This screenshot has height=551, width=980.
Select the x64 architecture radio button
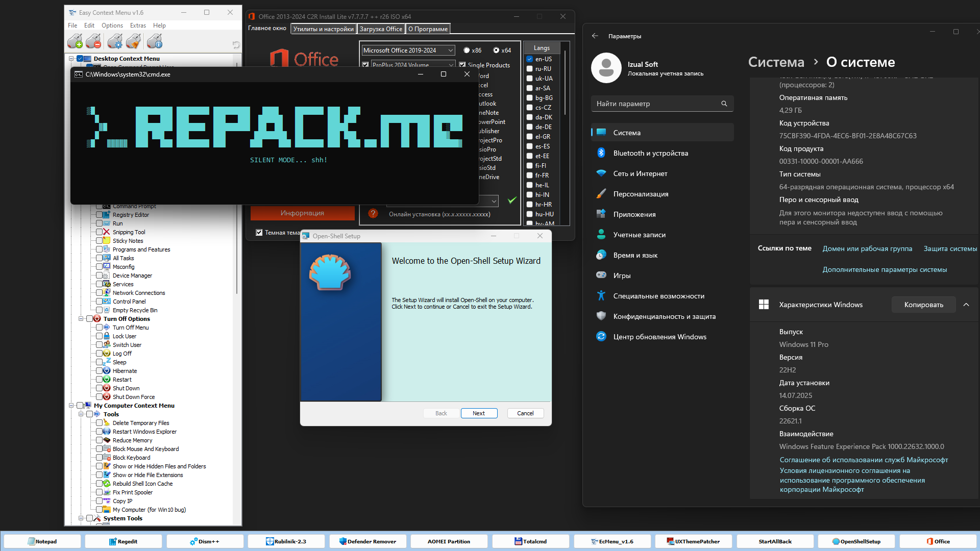pos(496,51)
